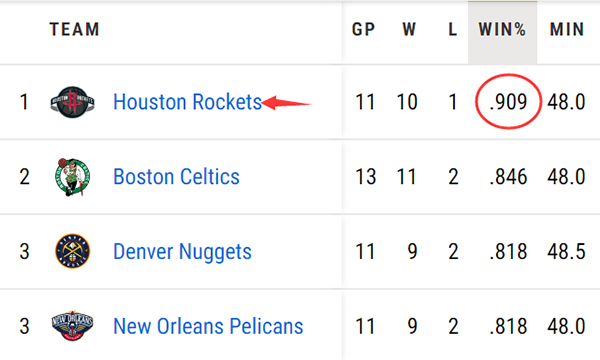Image resolution: width=600 pixels, height=360 pixels.
Task: Sort table by W column header
Action: coord(409,29)
